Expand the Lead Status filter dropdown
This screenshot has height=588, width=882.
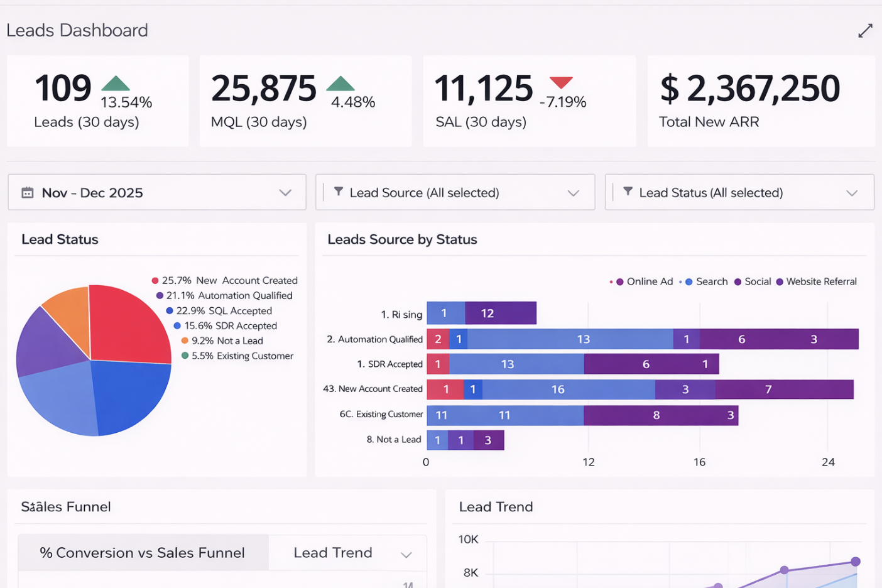click(x=852, y=192)
